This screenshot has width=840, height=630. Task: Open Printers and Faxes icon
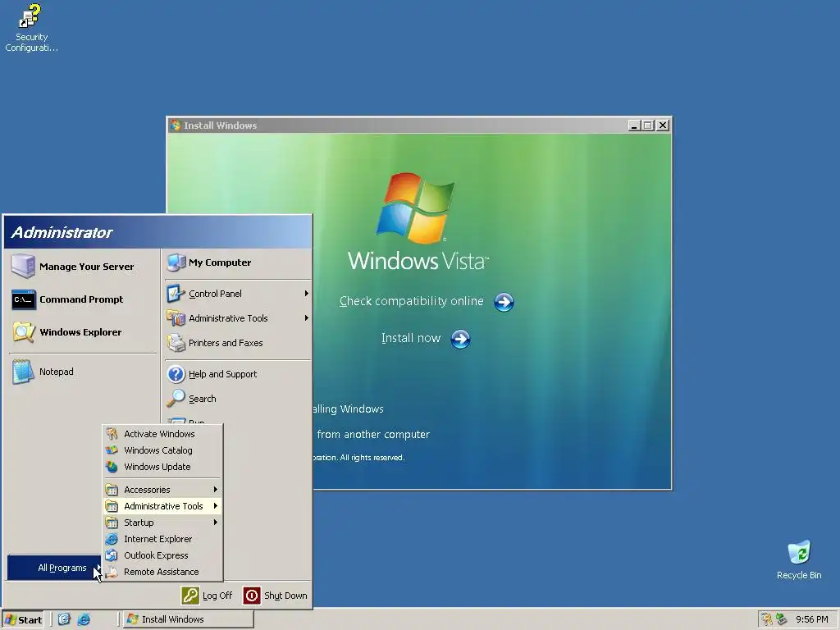[x=176, y=343]
